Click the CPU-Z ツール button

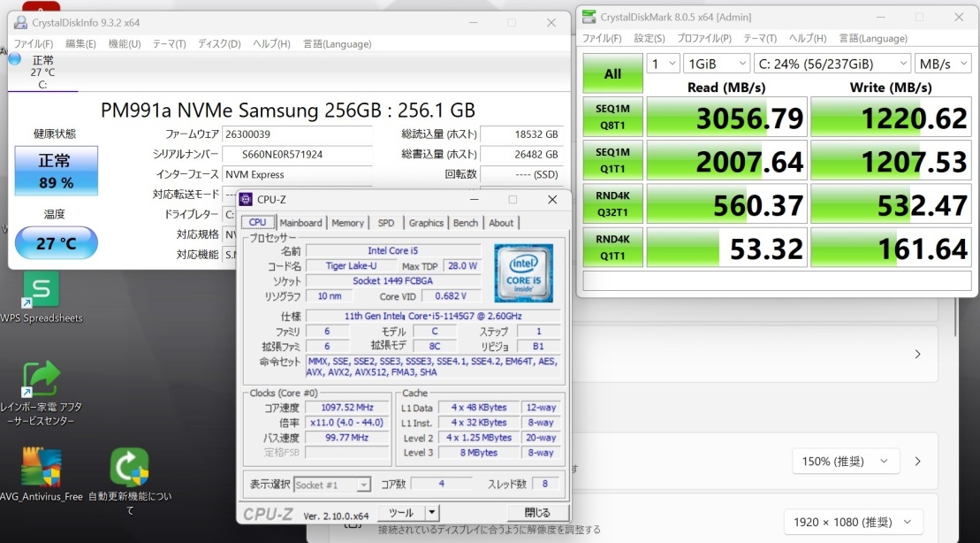[401, 513]
